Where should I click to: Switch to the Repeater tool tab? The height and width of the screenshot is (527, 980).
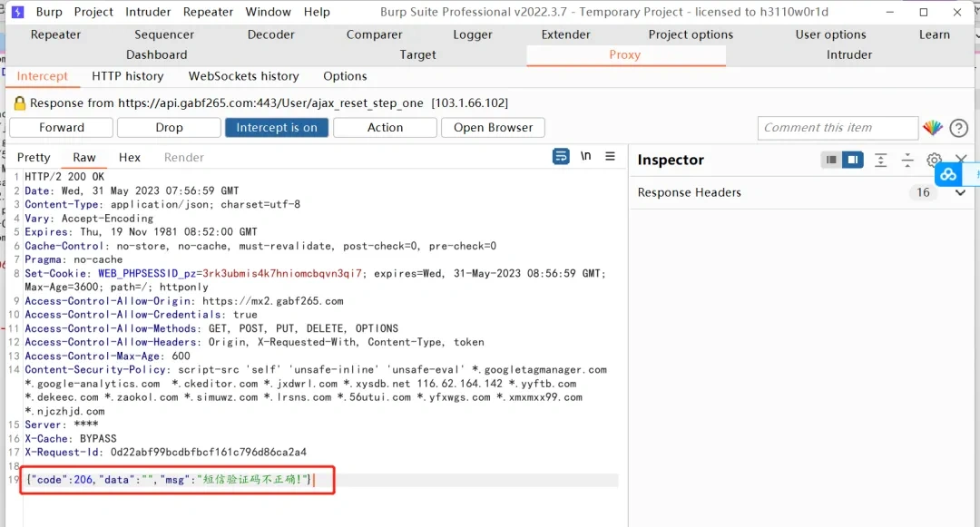(55, 34)
